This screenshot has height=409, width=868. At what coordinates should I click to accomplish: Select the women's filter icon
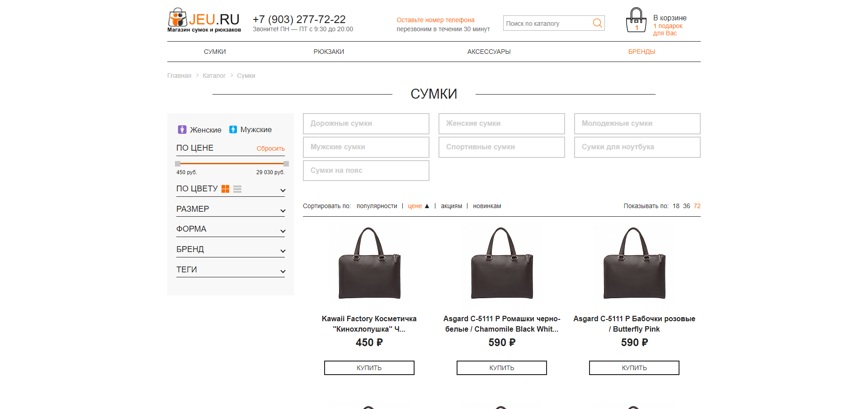[182, 130]
